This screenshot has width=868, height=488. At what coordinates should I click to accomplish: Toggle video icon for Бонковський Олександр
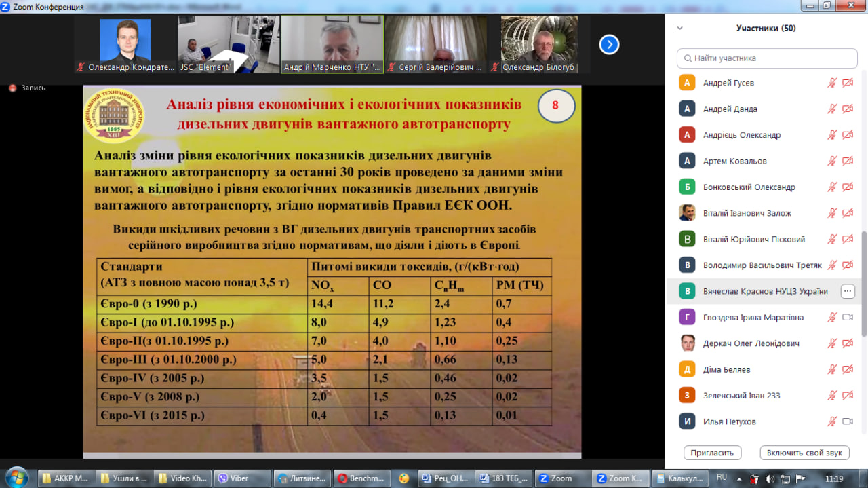pyautogui.click(x=847, y=187)
